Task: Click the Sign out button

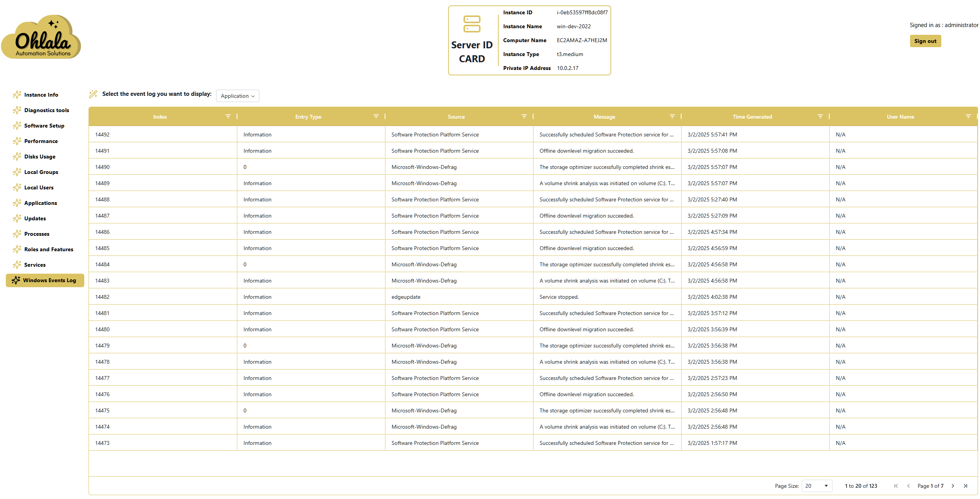Action: pyautogui.click(x=925, y=41)
